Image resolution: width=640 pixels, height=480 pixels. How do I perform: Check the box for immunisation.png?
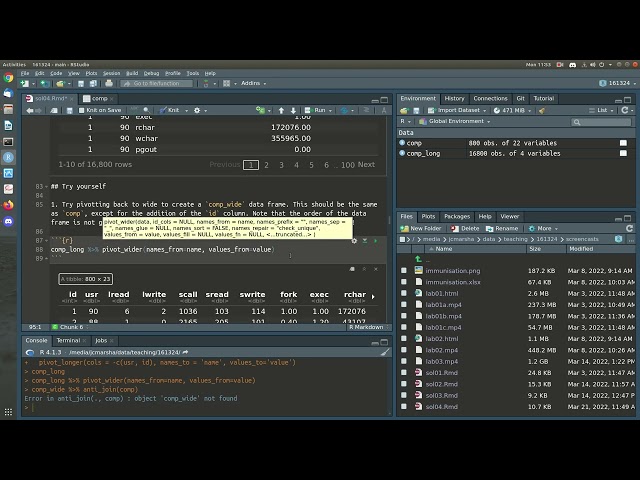click(404, 271)
